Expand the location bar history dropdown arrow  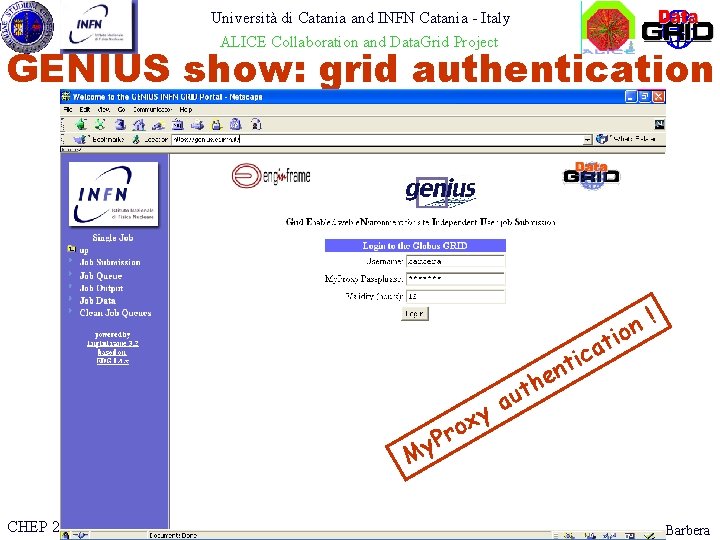click(587, 139)
